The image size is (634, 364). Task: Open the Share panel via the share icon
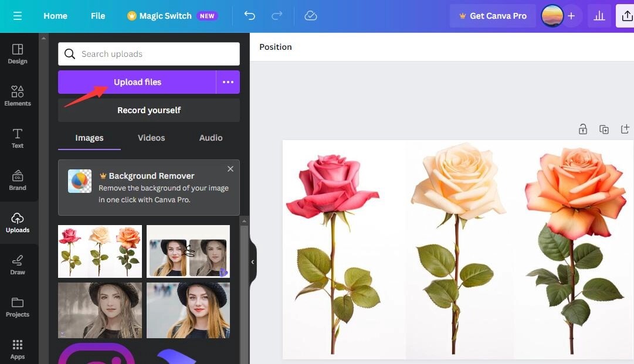click(x=626, y=16)
